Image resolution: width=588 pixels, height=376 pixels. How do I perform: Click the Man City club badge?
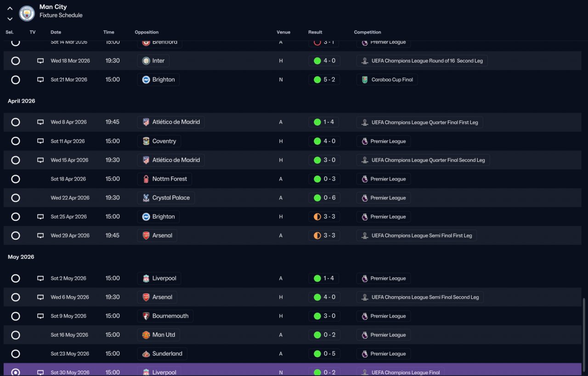[x=27, y=13]
